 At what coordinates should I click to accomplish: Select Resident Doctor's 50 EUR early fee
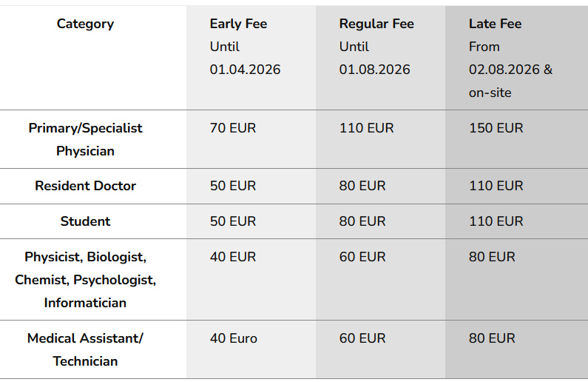click(x=233, y=186)
